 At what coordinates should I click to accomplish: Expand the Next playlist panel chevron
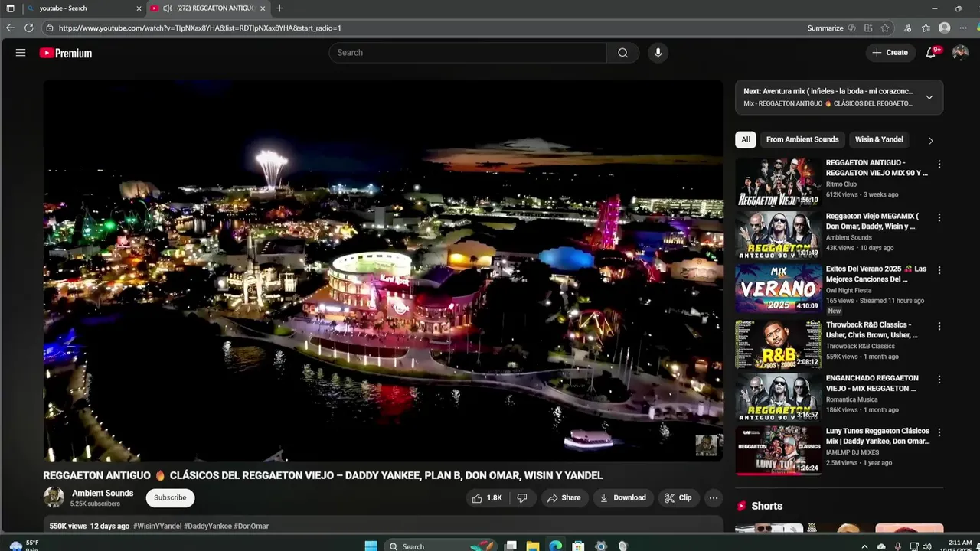pos(929,97)
